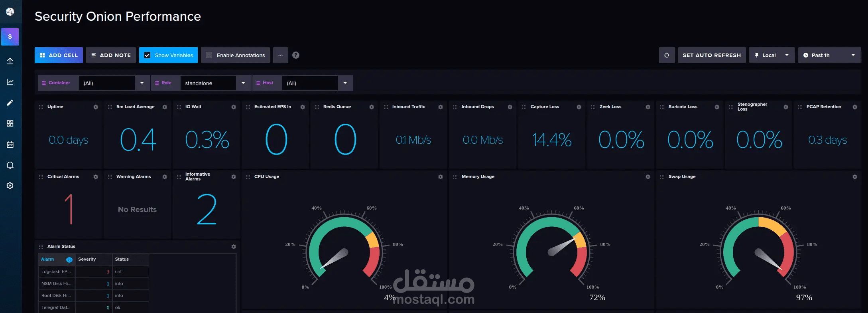Open the Past 1h time range dropdown
Viewport: 868px width, 313px height.
click(829, 55)
